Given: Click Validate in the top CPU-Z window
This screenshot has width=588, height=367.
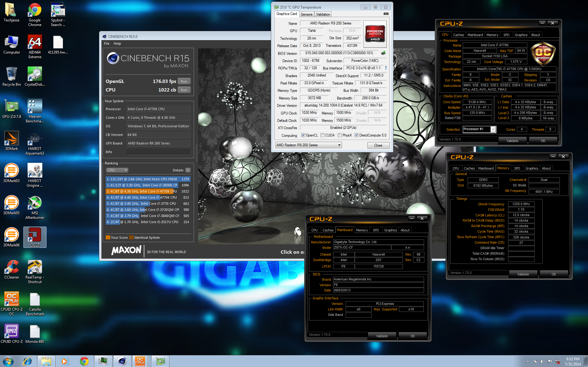Looking at the screenshot, I should [512, 141].
